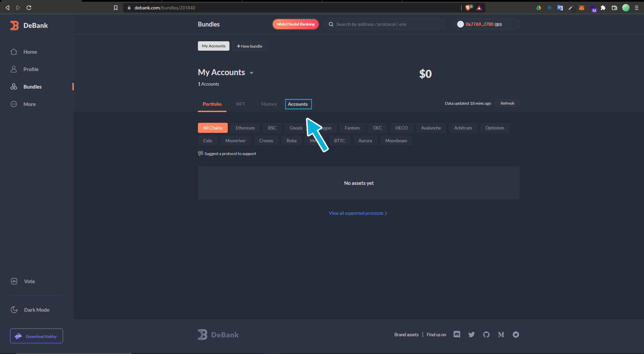The image size is (644, 354).
Task: Expand the My Accounts dropdown arrow
Action: pyautogui.click(x=252, y=73)
